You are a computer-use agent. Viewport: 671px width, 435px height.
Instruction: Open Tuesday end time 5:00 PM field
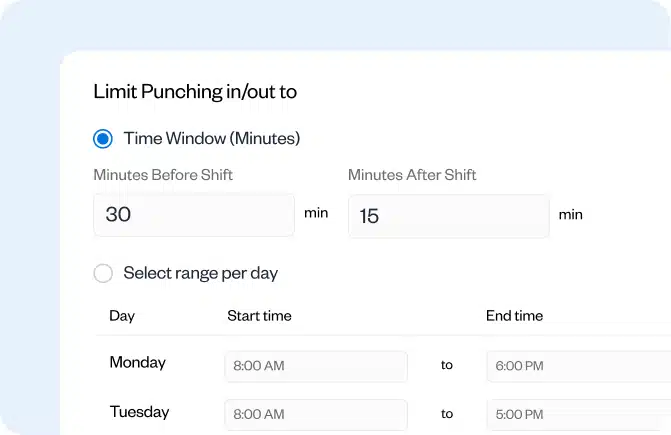pos(579,414)
